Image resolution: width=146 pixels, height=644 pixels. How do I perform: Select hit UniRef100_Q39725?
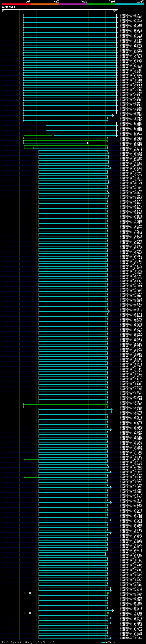(x=131, y=593)
